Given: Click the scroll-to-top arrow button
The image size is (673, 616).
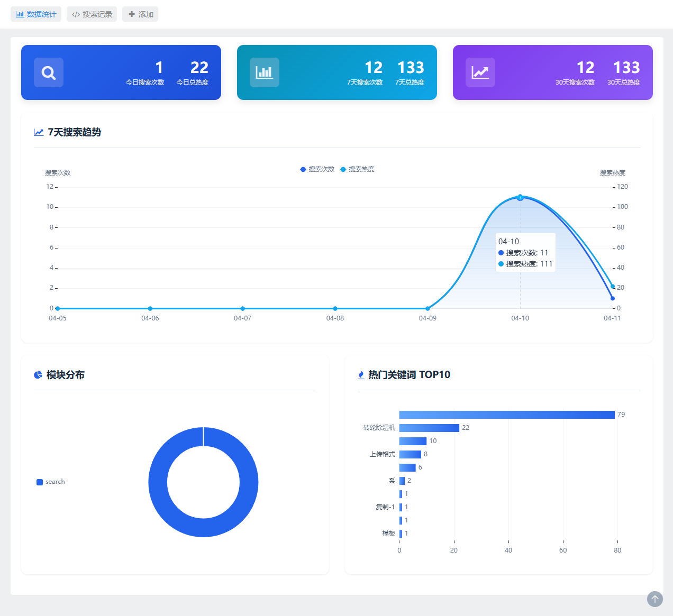Looking at the screenshot, I should 654,599.
